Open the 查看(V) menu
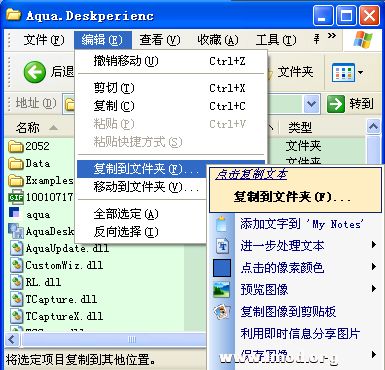 [x=160, y=40]
